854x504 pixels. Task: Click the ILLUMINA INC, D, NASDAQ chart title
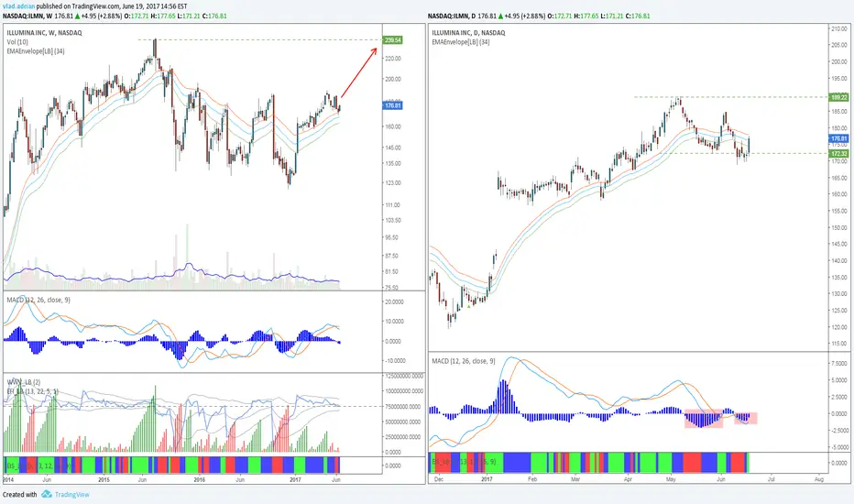tap(468, 33)
